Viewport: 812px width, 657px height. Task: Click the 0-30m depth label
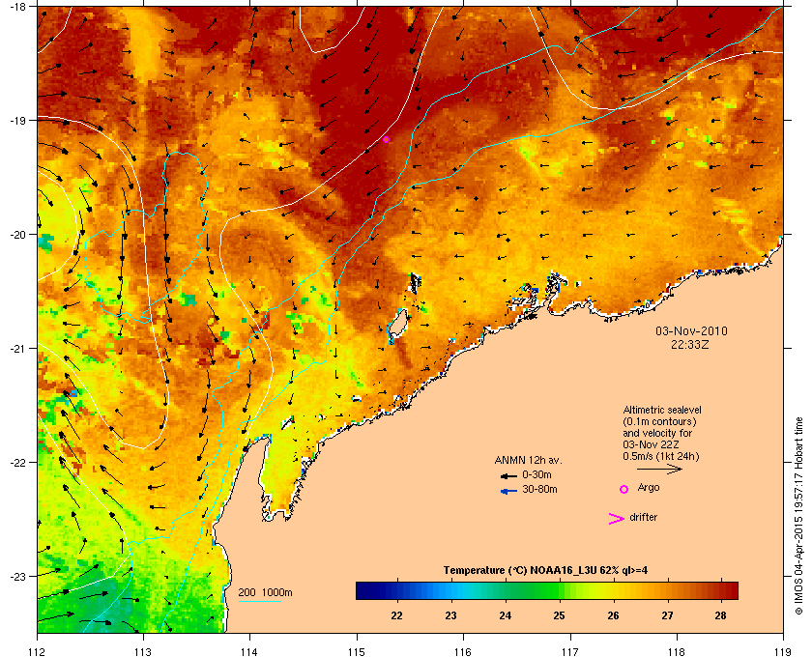(x=537, y=474)
